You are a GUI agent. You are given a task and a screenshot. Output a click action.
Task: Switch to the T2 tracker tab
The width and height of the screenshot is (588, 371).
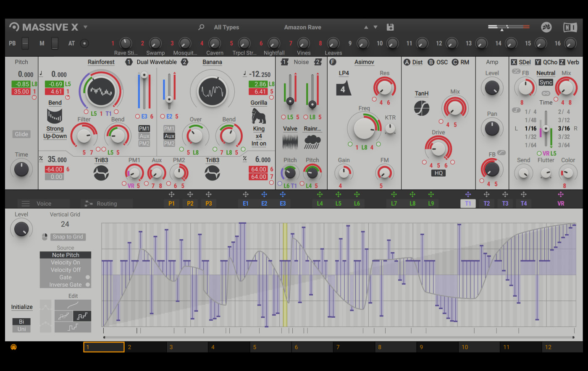[486, 204]
